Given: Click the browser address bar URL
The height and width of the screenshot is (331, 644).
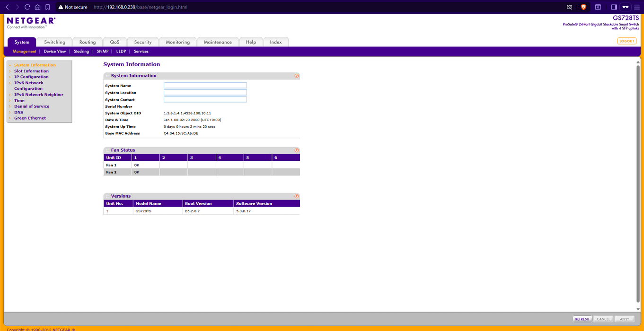Looking at the screenshot, I should click(x=140, y=7).
